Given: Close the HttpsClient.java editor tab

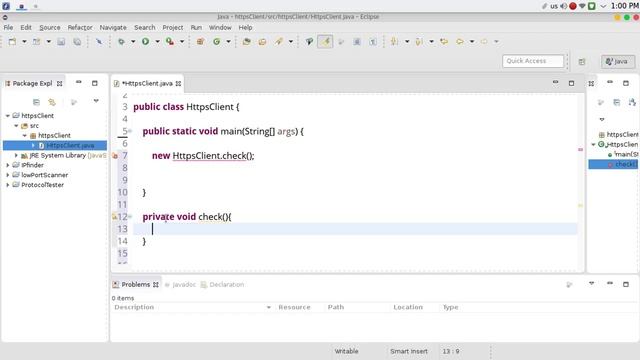Looking at the screenshot, I should (178, 84).
